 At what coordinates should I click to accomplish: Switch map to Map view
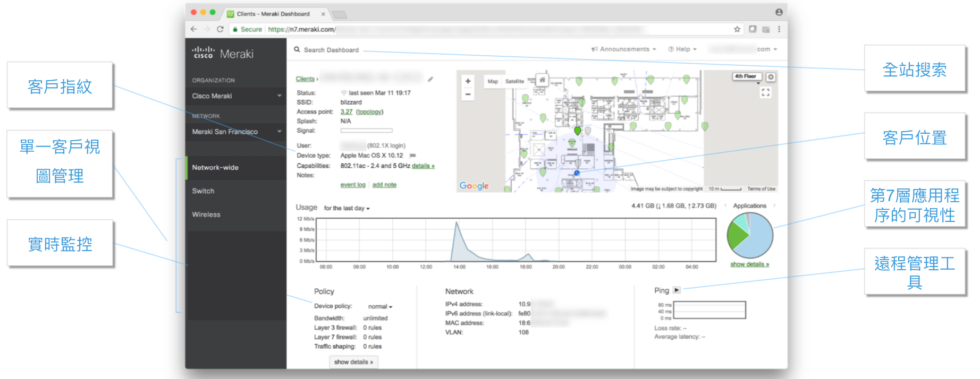493,81
